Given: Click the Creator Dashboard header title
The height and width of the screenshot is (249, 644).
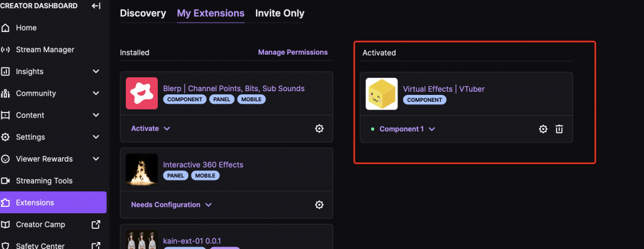Looking at the screenshot, I should [x=38, y=6].
